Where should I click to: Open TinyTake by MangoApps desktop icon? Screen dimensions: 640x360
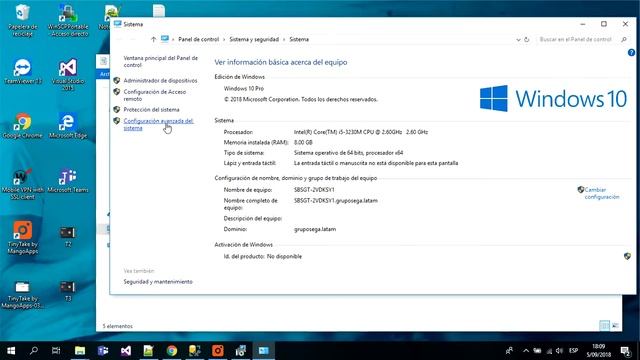click(x=22, y=238)
